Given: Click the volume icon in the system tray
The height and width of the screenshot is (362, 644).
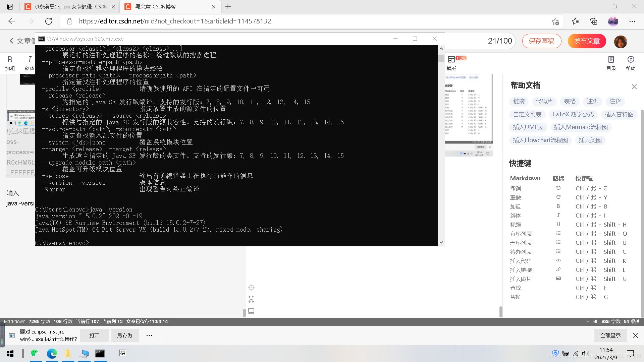Looking at the screenshot, I should click(x=585, y=353).
